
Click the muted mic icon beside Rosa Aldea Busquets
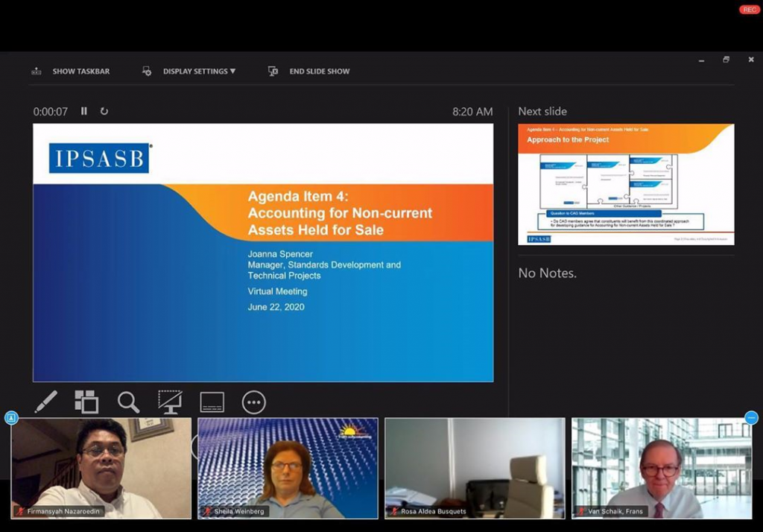tap(394, 511)
